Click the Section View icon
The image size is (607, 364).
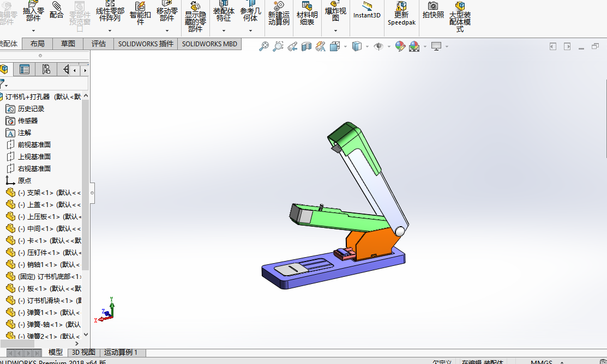click(x=306, y=46)
